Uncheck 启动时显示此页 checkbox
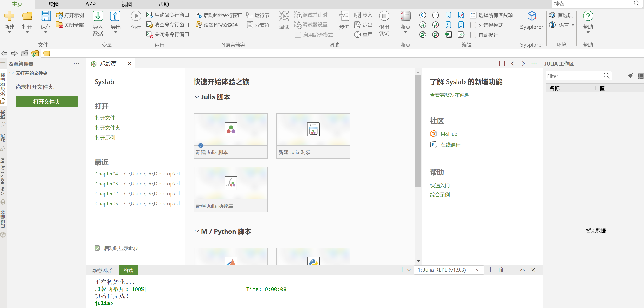This screenshot has height=308, width=644. (x=97, y=248)
